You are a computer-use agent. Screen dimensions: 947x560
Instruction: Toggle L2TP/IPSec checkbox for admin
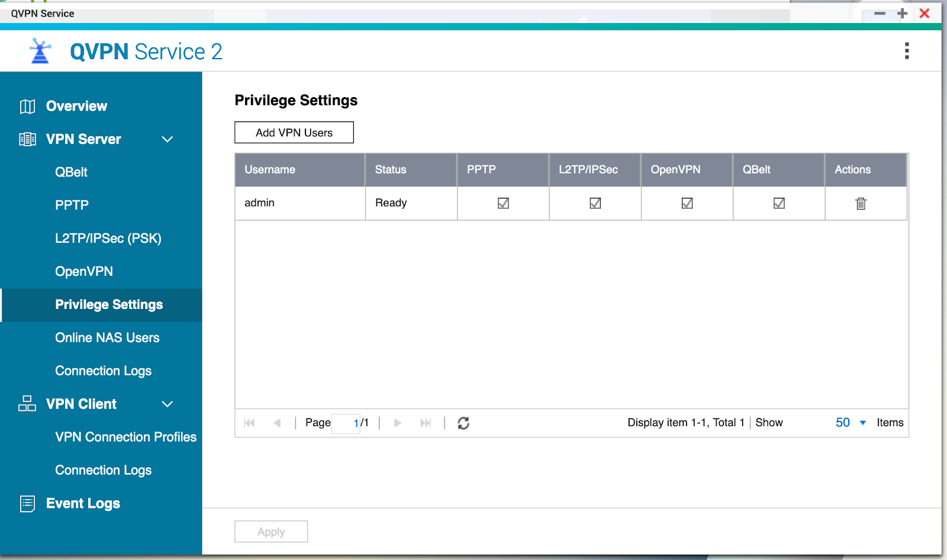click(595, 203)
